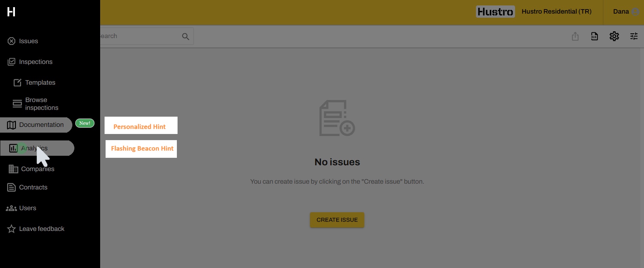Image resolution: width=644 pixels, height=268 pixels.
Task: Open Documentation from the sidebar
Action: point(41,125)
